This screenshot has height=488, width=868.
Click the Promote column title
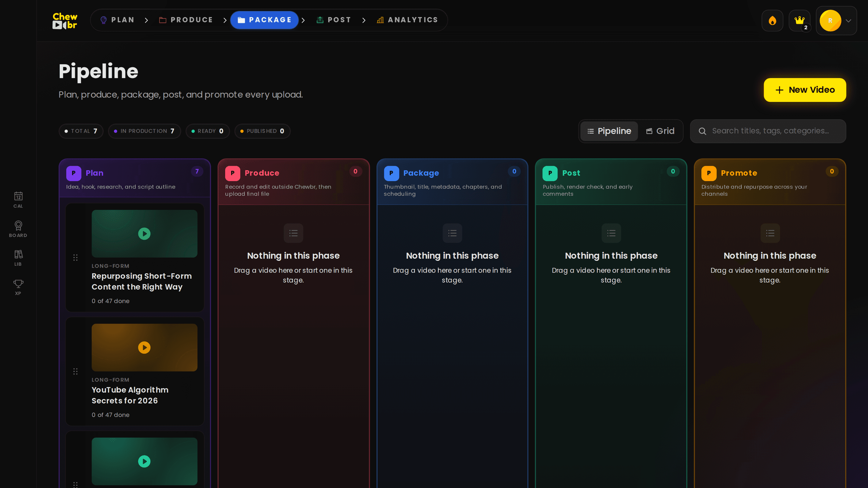tap(739, 173)
